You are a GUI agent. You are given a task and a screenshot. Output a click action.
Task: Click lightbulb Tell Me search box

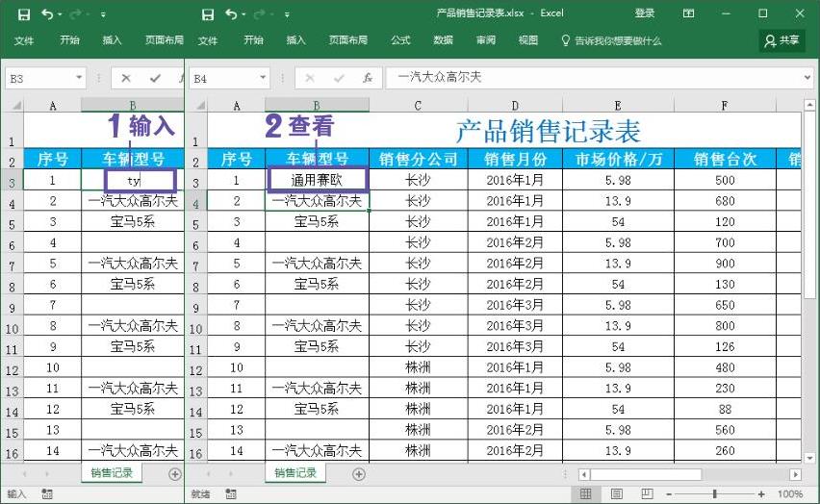click(611, 40)
